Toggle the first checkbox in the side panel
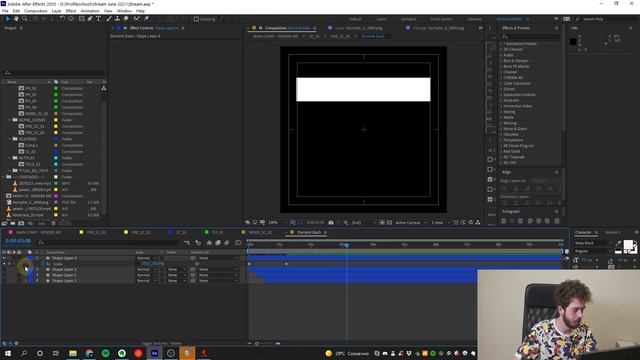Screen dimensions: 640x360 click(490, 160)
